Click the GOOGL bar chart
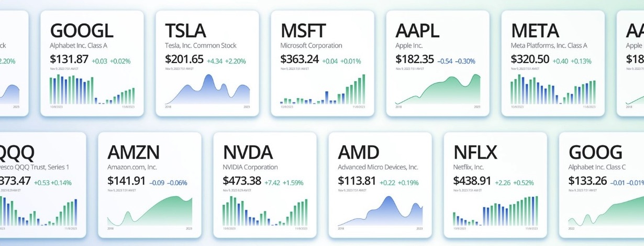Image resolution: width=644 pixels, height=246 pixels. click(x=92, y=90)
